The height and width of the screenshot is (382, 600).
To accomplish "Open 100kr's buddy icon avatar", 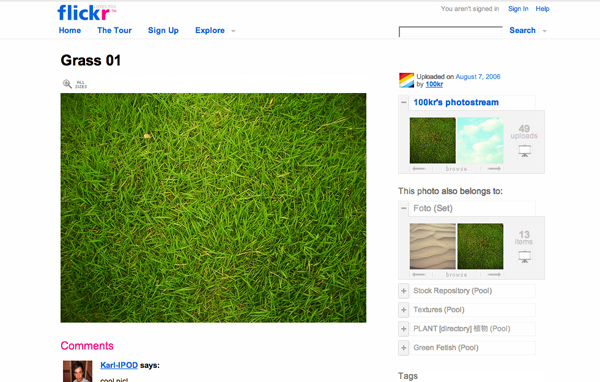I will [x=406, y=80].
